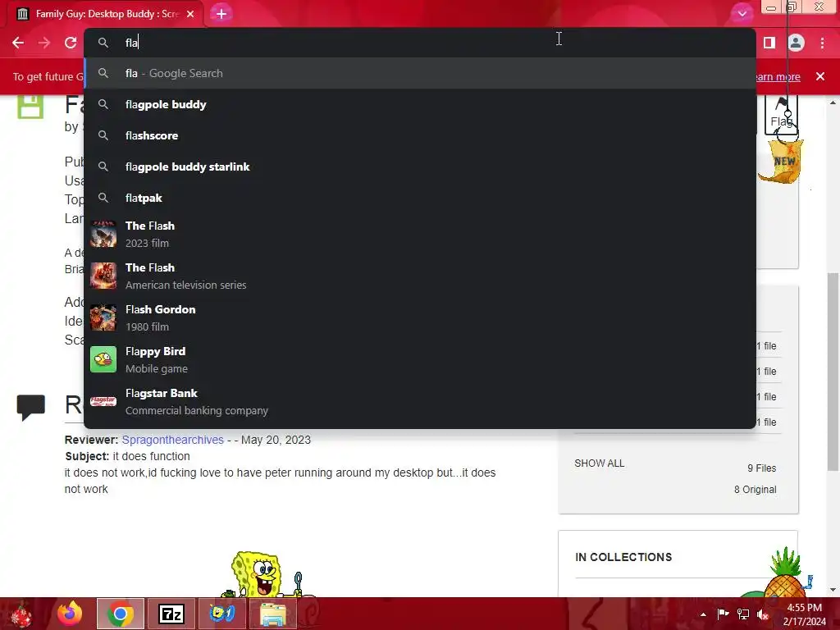The width and height of the screenshot is (840, 630).
Task: Reload the current page
Action: [71, 43]
